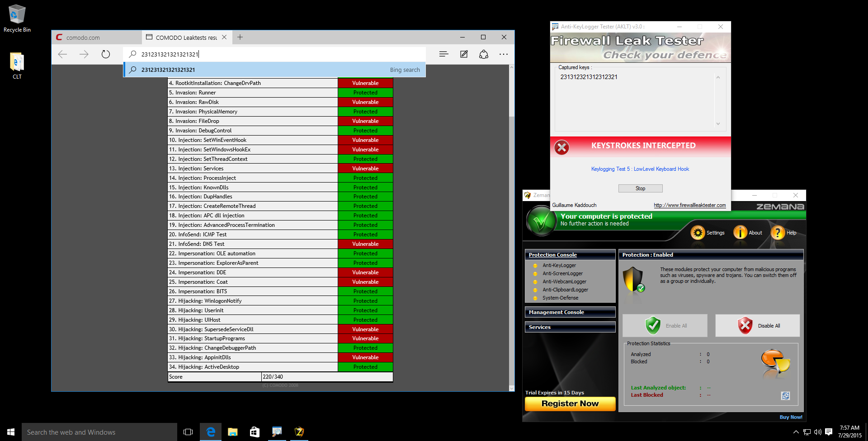Screen dimensions: 868x441
Task: Open the Windows Store taskbar icon
Action: [255, 432]
